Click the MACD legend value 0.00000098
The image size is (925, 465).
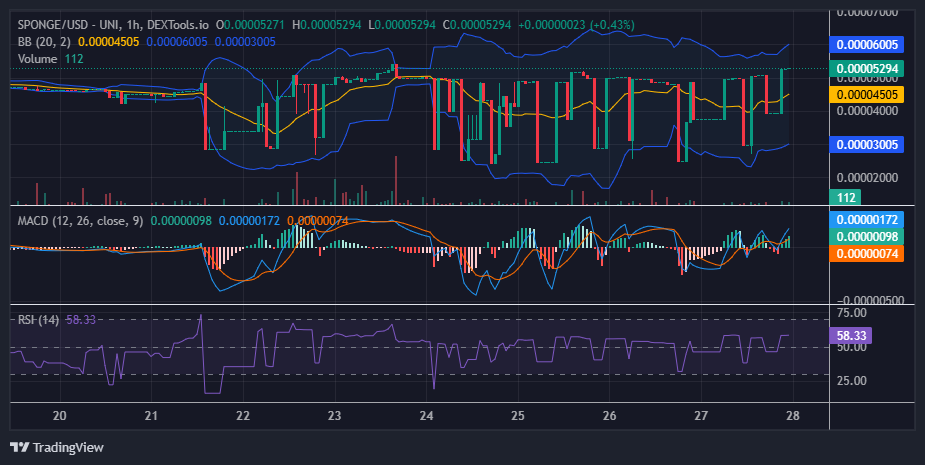[181, 221]
